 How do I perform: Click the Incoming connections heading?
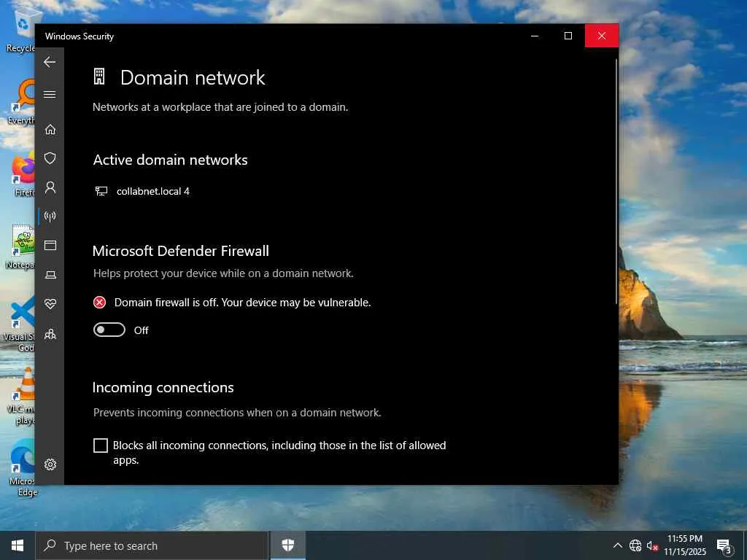point(163,388)
